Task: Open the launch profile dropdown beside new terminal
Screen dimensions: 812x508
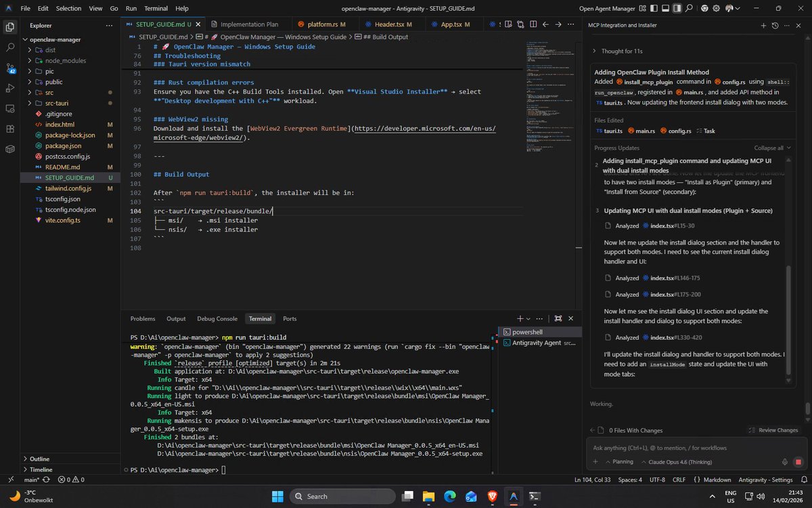Action: pyautogui.click(x=530, y=318)
